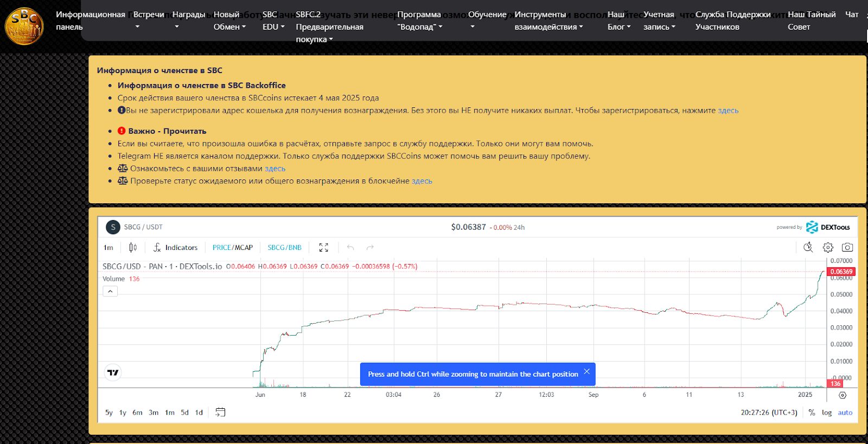
Task: Click the DEXTools logo
Action: click(828, 227)
